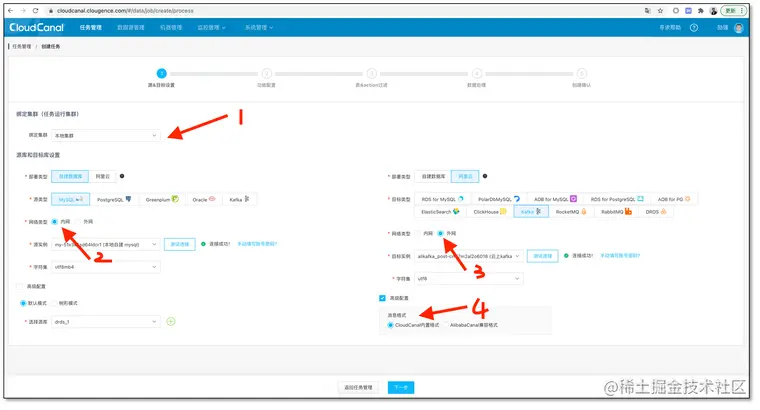Screen dimensions: 760x410
Task: Select target deployment type 阿里云
Action: tap(465, 176)
